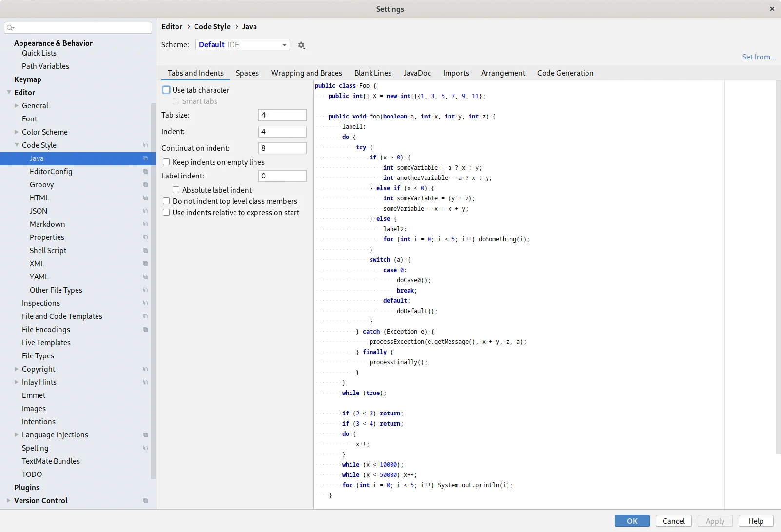Click the search magnifier icon in settings
Image resolution: width=781 pixels, height=532 pixels.
click(10, 28)
